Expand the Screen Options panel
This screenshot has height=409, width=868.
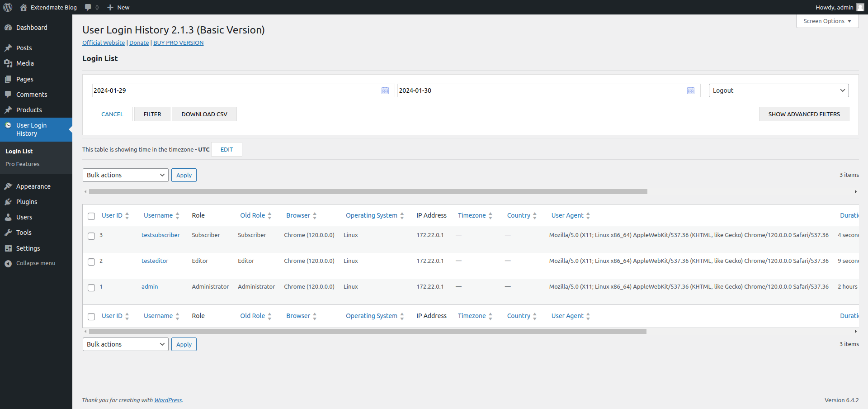pyautogui.click(x=827, y=21)
